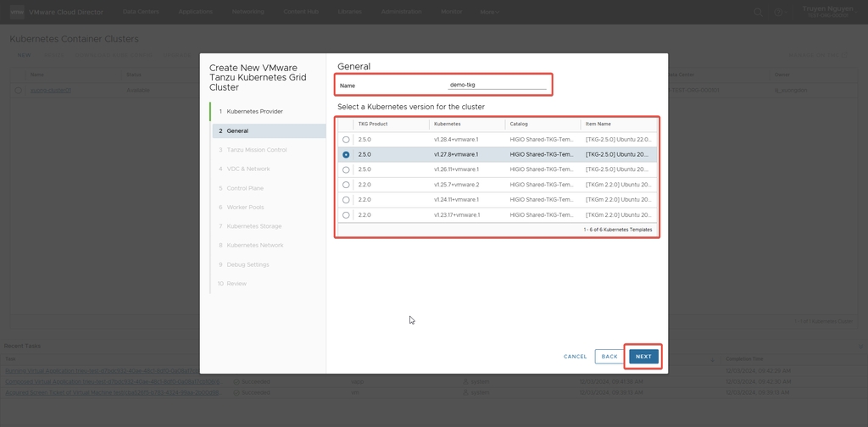
Task: Cancel the cluster creation wizard
Action: point(575,357)
